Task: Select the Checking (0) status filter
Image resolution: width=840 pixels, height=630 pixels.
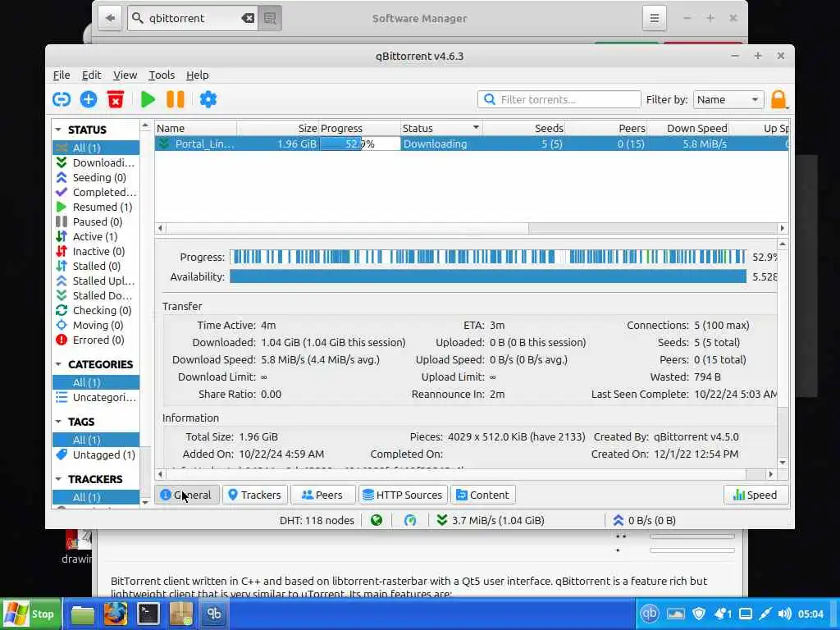Action: click(x=96, y=310)
